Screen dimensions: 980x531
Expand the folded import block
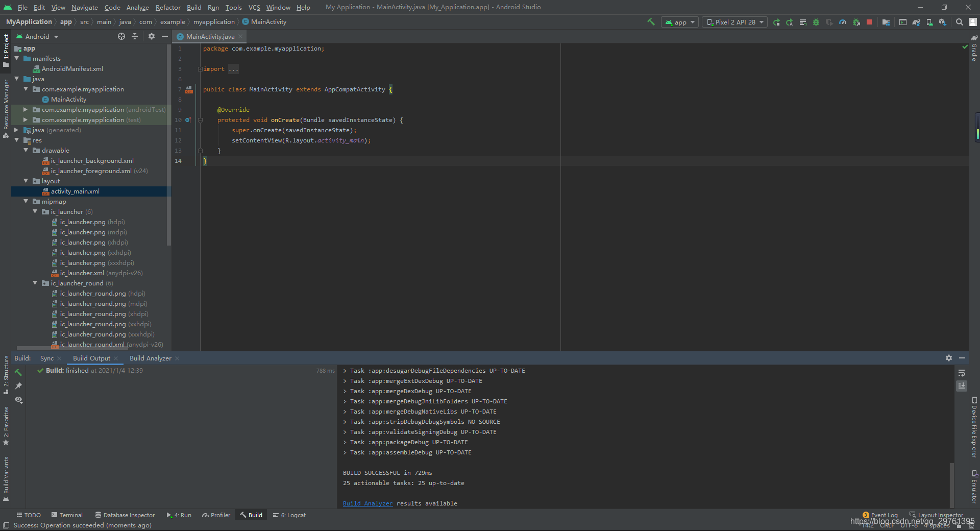tap(200, 69)
